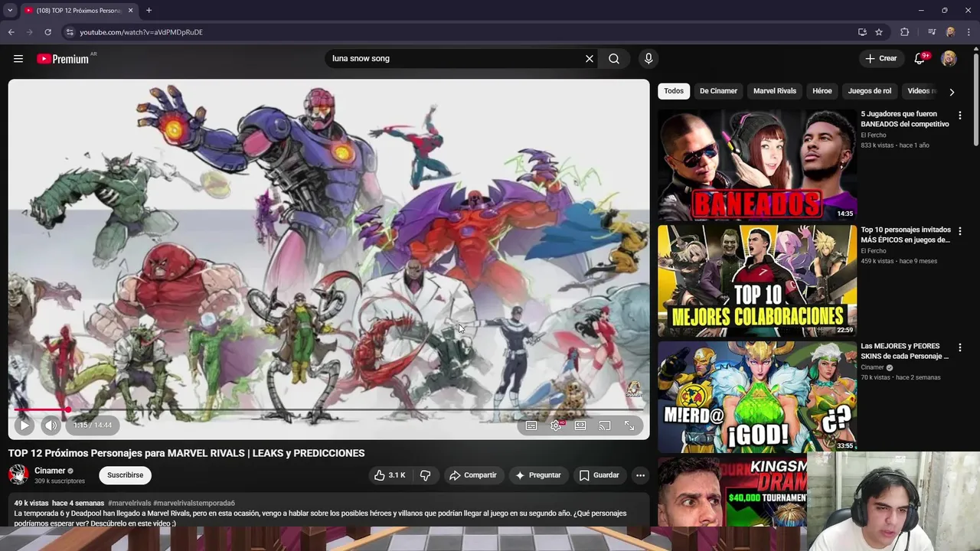Start voice search with microphone

point(648,59)
